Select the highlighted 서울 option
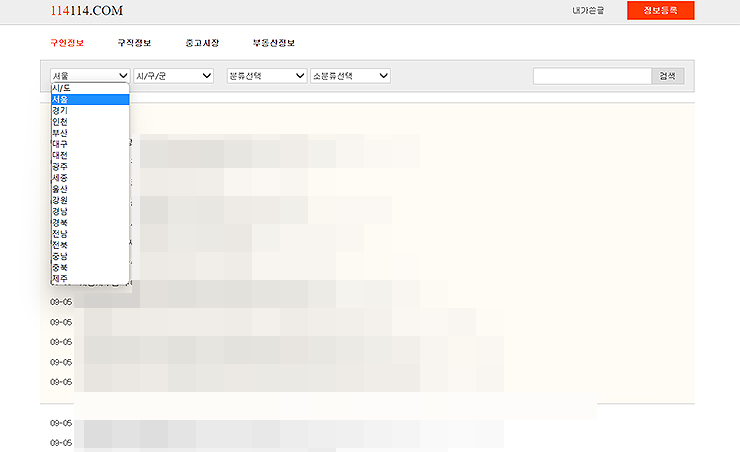 [90, 100]
